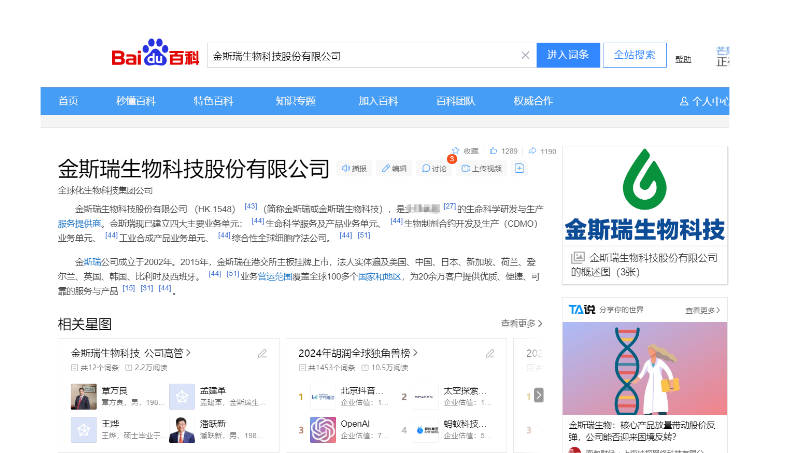Click the pencil icon on the 2024年胡润全球独角兽榜 card
The image size is (800, 453).
490,354
